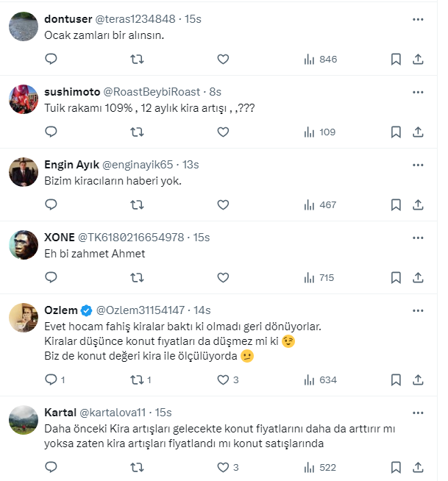Viewport: 448px width, 481px height.
Task: Open more options menu on Ozlem's tweet
Action: pyautogui.click(x=418, y=310)
